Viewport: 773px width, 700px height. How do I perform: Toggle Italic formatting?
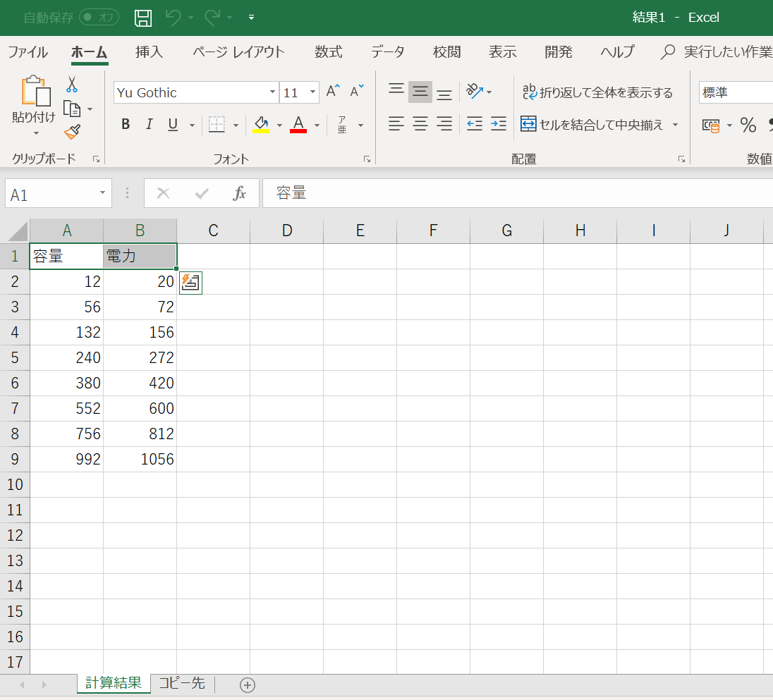pyautogui.click(x=149, y=125)
